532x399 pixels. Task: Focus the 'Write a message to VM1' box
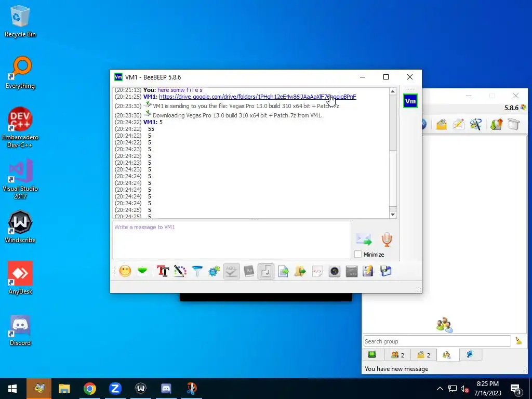pos(232,240)
